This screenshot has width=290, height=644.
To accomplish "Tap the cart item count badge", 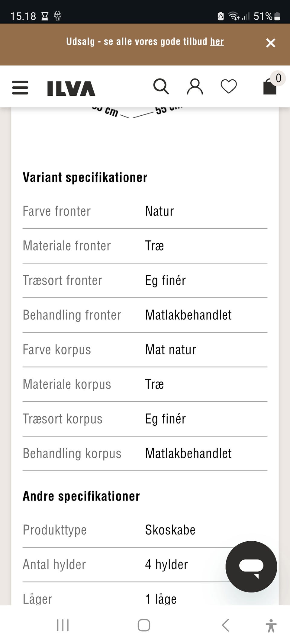I will pos(278,78).
